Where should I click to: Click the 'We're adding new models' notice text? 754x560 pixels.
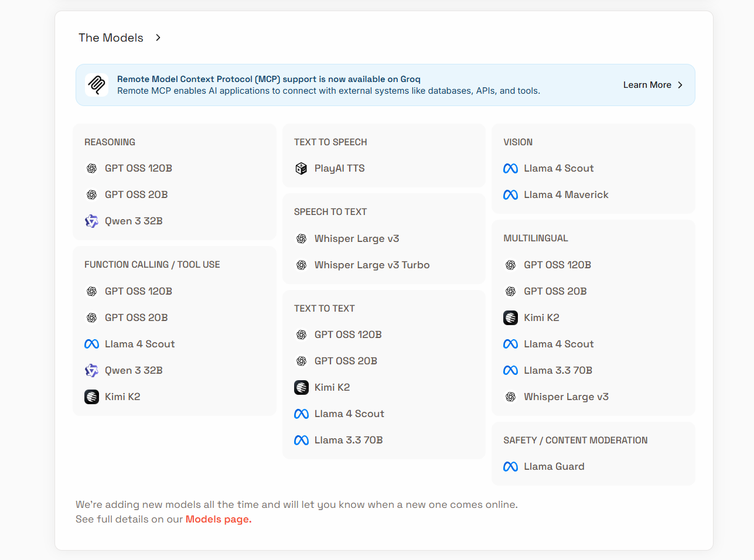click(296, 504)
